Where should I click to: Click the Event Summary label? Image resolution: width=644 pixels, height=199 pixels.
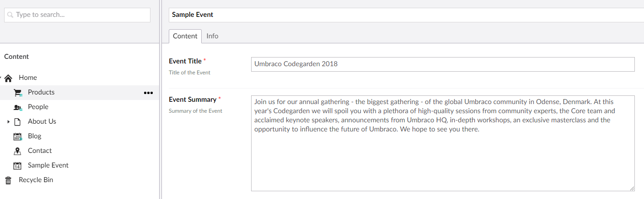[x=193, y=99]
